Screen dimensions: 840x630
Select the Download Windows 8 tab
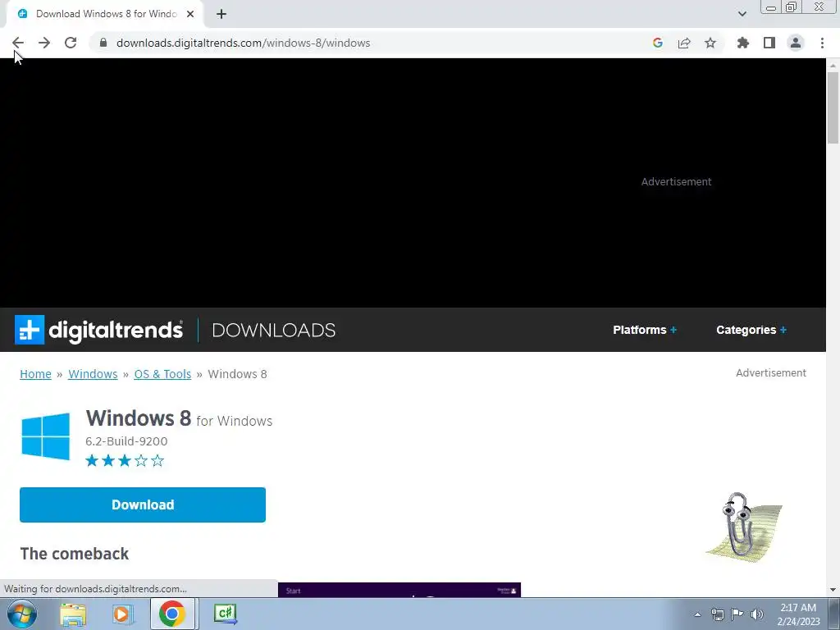(x=105, y=14)
